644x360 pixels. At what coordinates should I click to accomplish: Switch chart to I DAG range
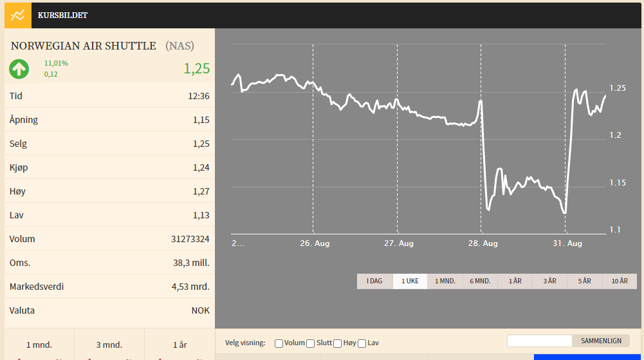click(374, 281)
